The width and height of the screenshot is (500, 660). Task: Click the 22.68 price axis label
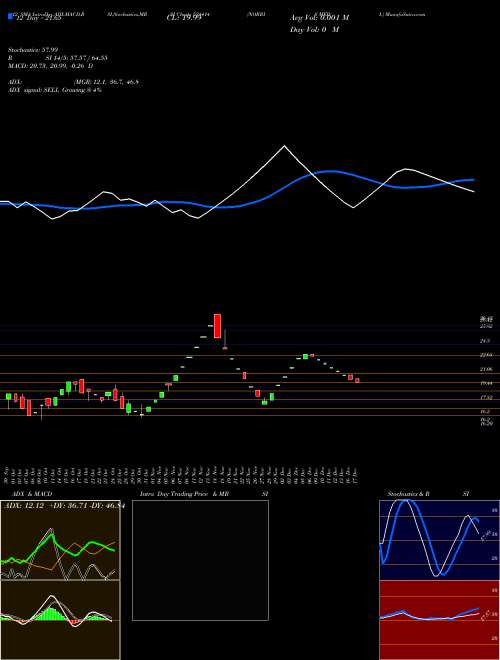click(x=487, y=355)
